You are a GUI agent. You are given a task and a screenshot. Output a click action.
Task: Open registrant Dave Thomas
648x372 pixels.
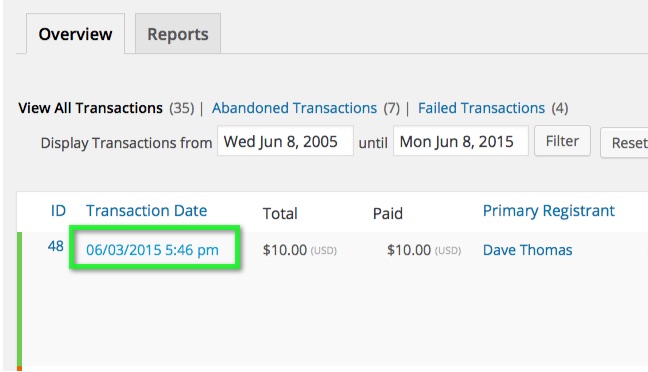click(527, 250)
